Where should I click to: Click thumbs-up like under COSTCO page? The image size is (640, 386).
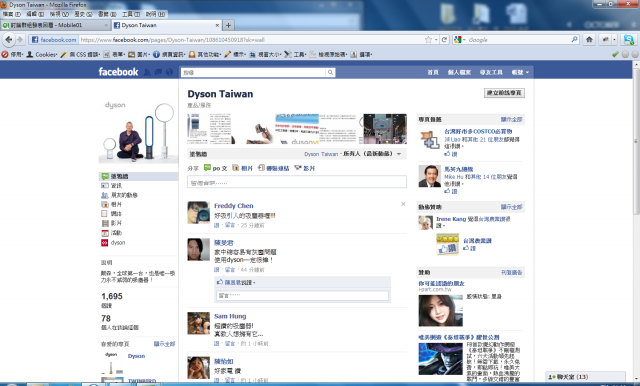click(x=447, y=154)
